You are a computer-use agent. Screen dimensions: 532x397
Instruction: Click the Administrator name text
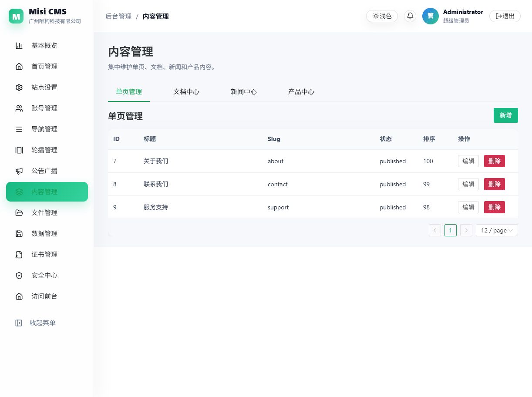point(463,12)
